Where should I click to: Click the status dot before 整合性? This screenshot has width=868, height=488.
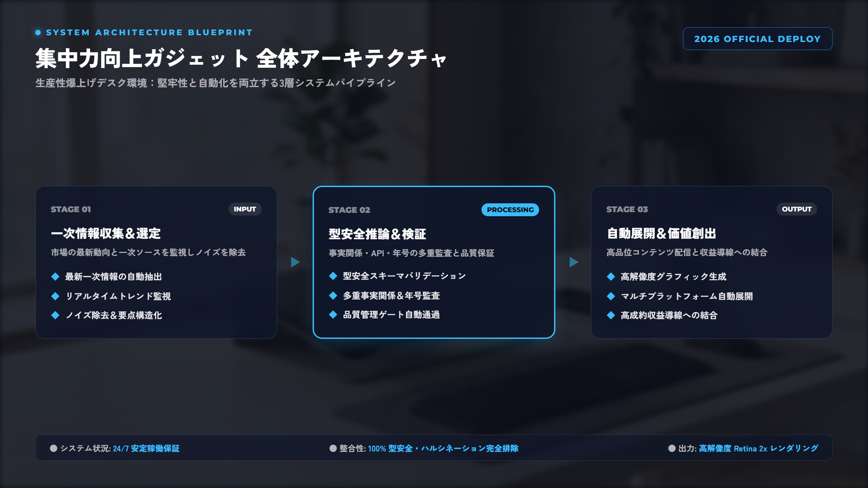pyautogui.click(x=333, y=448)
